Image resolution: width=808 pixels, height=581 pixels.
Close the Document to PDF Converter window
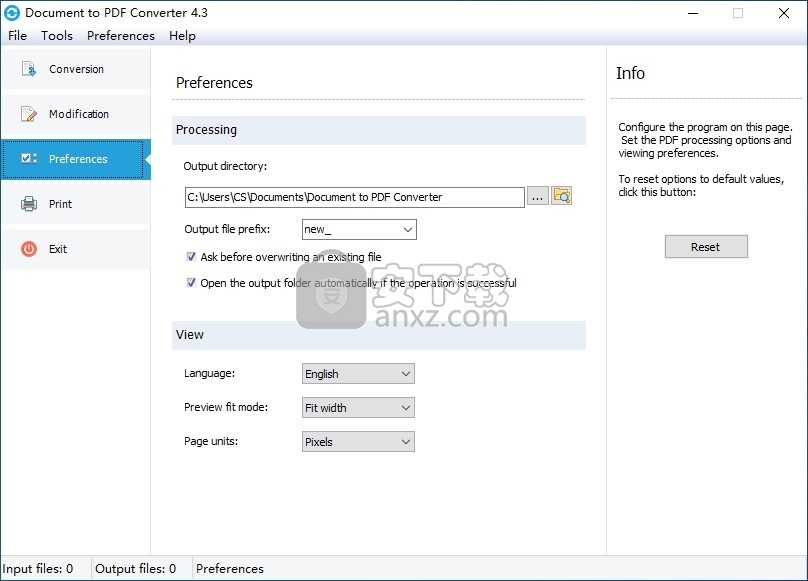(x=784, y=13)
